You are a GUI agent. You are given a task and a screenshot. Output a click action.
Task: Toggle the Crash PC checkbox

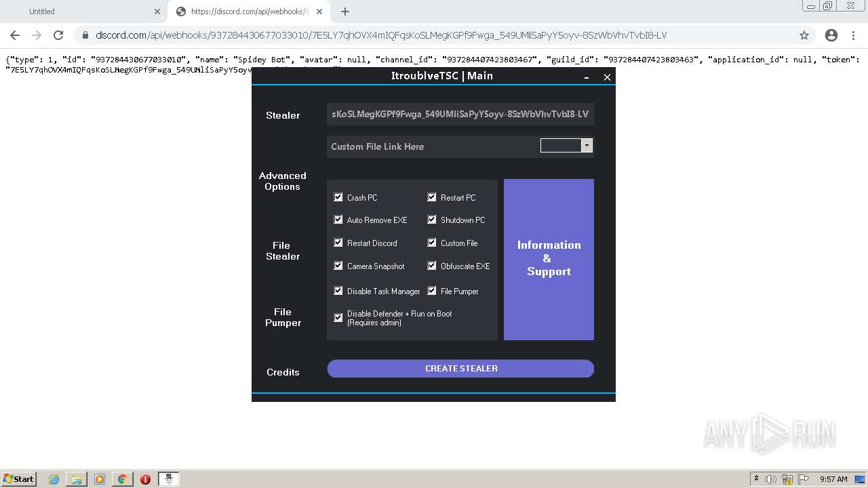tap(338, 197)
